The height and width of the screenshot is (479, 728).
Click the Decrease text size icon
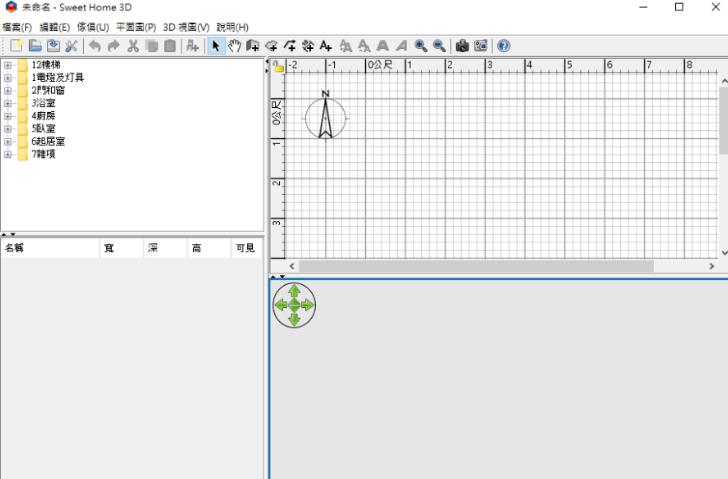click(x=364, y=45)
